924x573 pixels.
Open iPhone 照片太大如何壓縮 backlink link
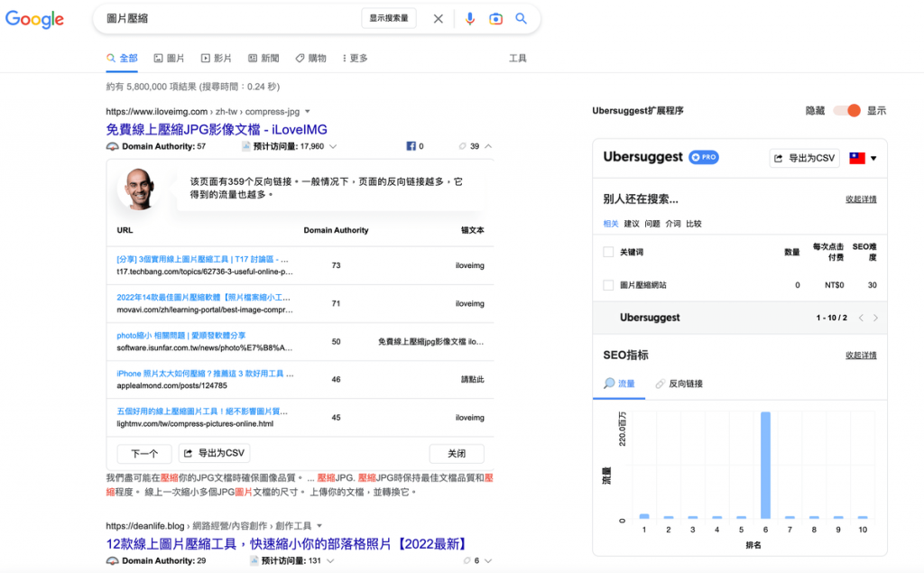click(205, 374)
